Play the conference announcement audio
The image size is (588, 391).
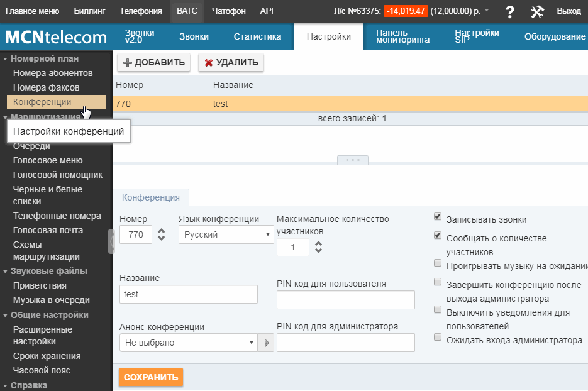[x=267, y=343]
